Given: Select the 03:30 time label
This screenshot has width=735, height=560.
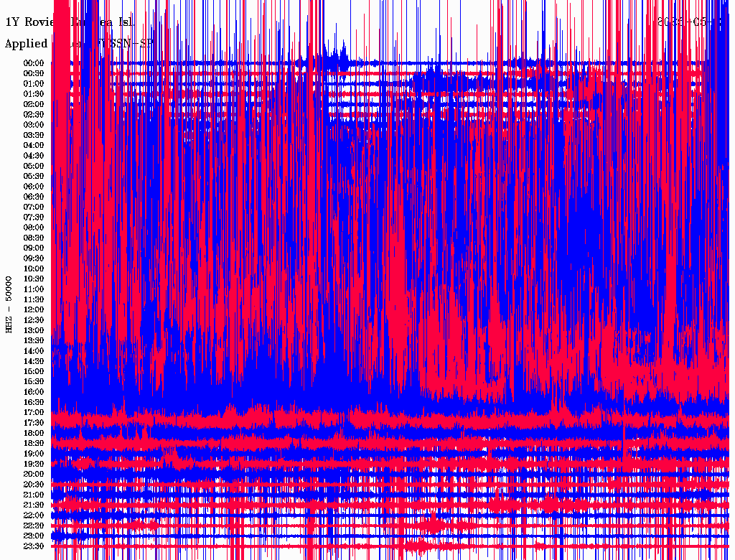Looking at the screenshot, I should [x=34, y=135].
